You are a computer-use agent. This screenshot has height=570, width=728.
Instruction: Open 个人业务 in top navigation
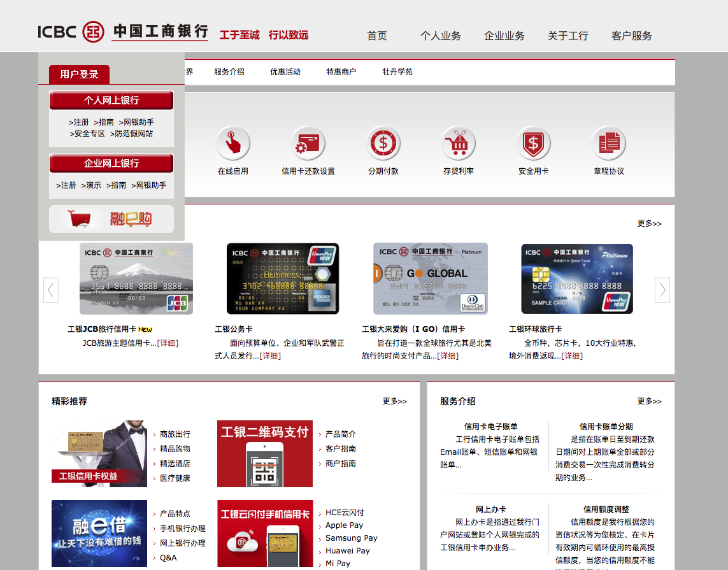coord(441,36)
